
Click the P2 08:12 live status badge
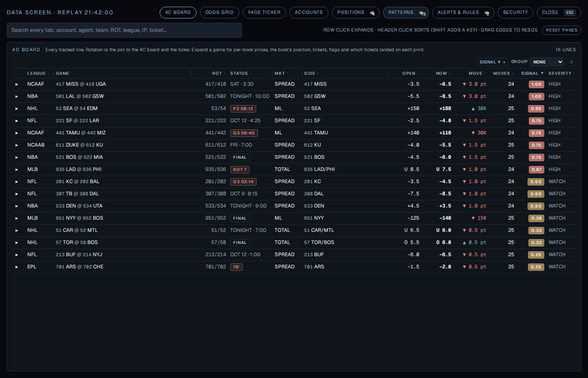(243, 109)
